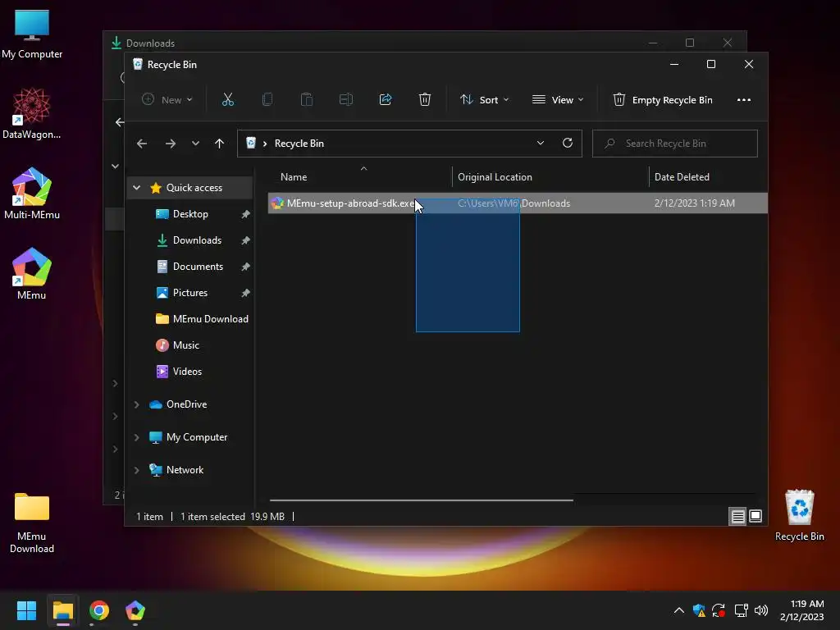Open the Windows Start menu
The image size is (840, 630).
pyautogui.click(x=26, y=610)
